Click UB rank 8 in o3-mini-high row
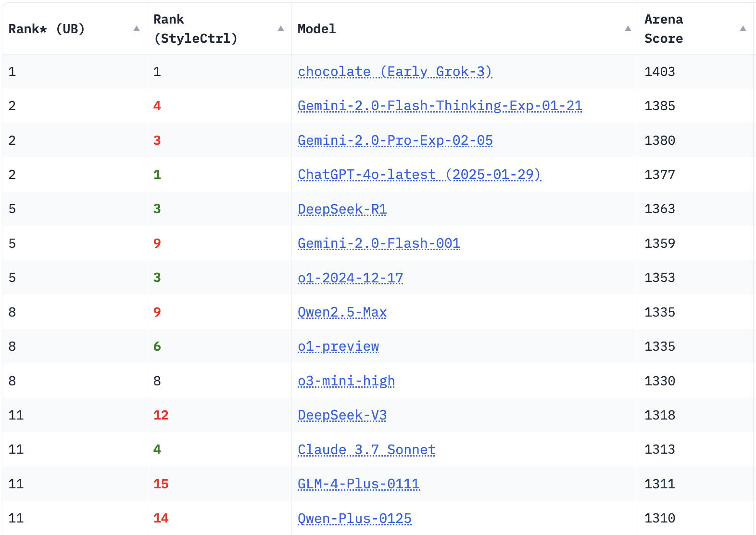Viewport: 756px width, 535px height. coord(13,381)
